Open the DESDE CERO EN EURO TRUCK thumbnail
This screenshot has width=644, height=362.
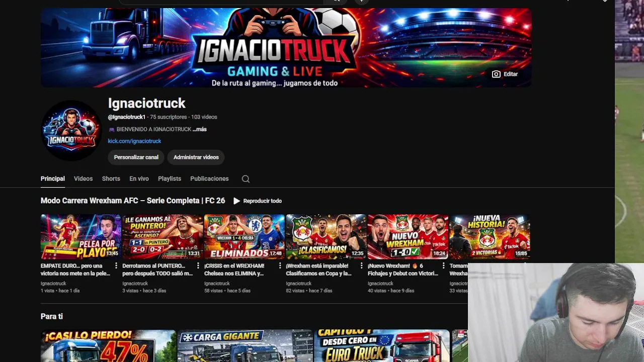[x=382, y=346]
